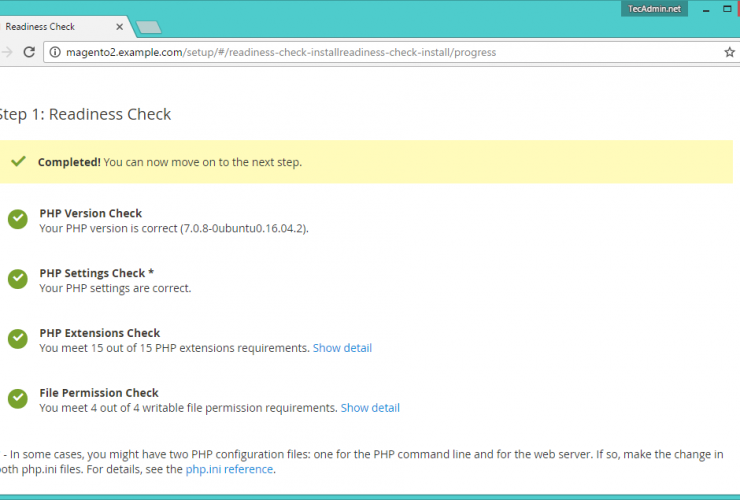The image size is (740, 500).
Task: Click the Step 1: Readiness Check heading
Action: (86, 114)
